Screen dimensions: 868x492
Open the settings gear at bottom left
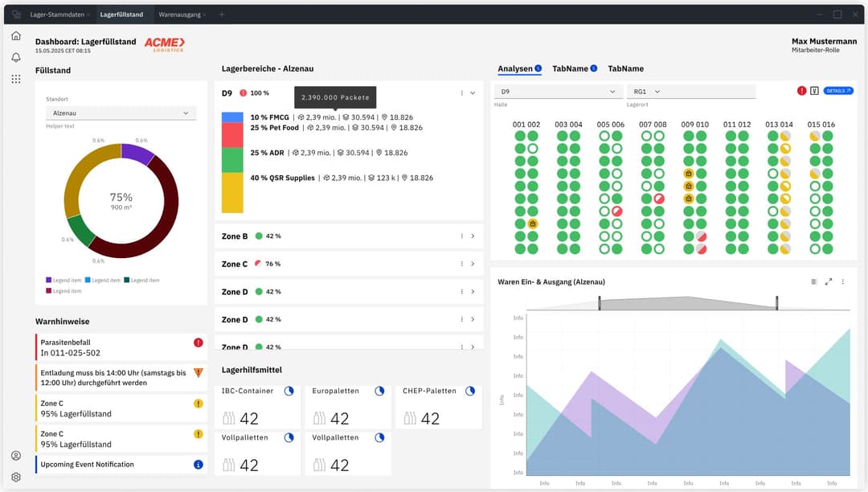point(15,476)
